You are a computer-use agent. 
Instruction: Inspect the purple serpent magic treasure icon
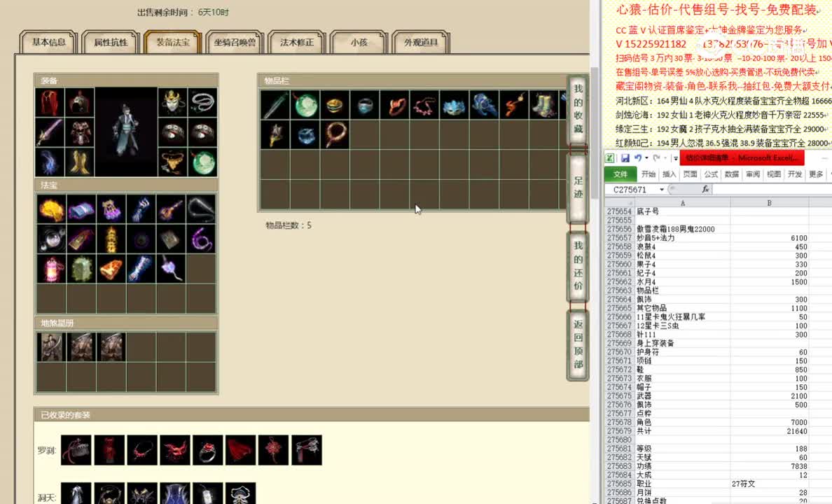[201, 239]
